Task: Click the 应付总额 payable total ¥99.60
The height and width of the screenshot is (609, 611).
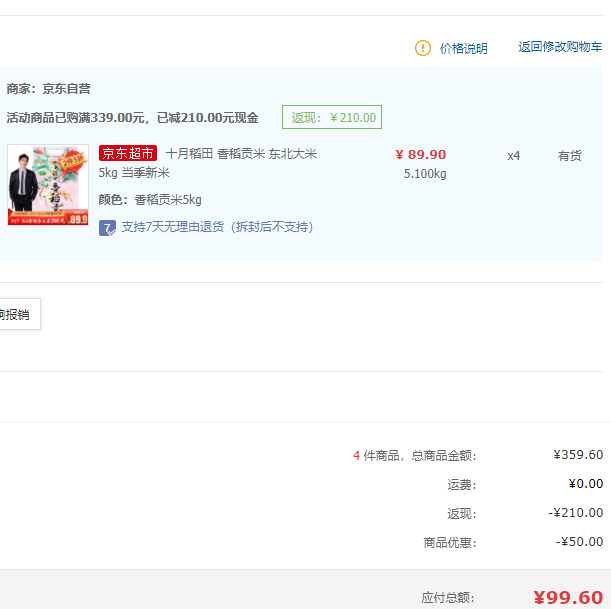Action: (567, 597)
